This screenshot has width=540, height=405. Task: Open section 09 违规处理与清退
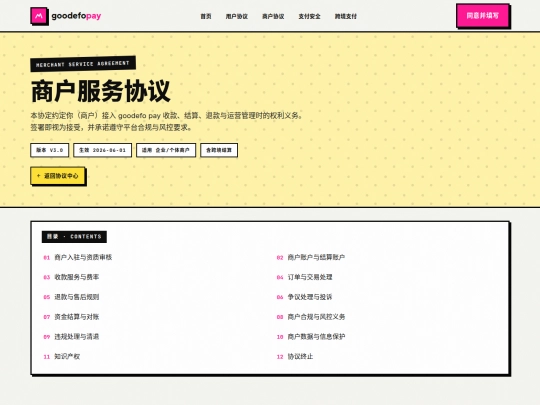(x=71, y=337)
